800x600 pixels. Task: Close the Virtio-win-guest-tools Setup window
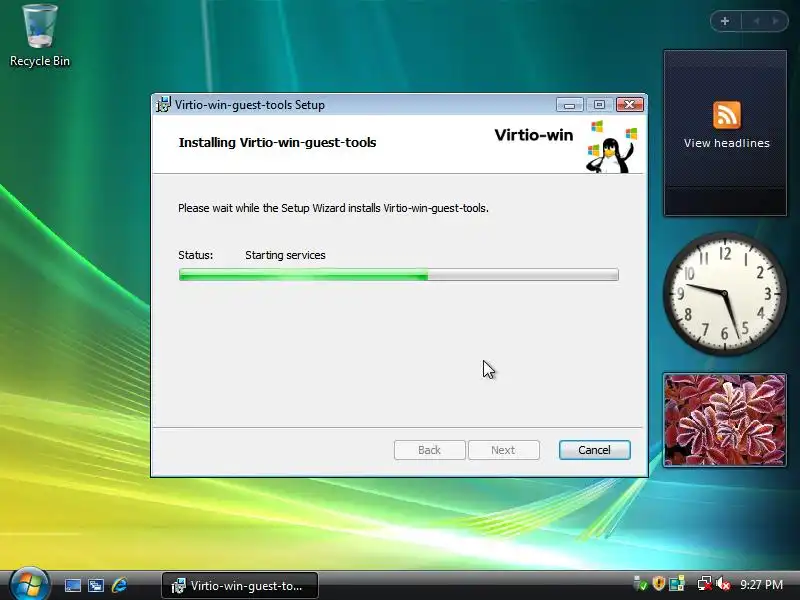[x=630, y=105]
